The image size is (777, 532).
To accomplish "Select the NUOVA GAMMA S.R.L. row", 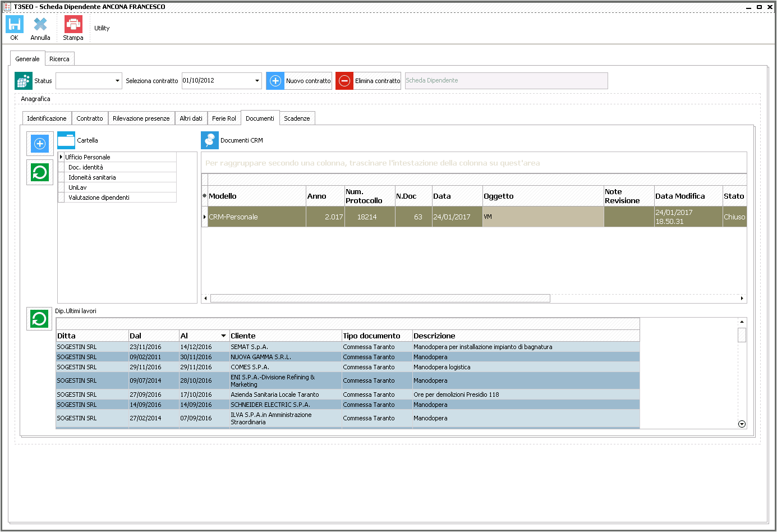I will click(348, 357).
